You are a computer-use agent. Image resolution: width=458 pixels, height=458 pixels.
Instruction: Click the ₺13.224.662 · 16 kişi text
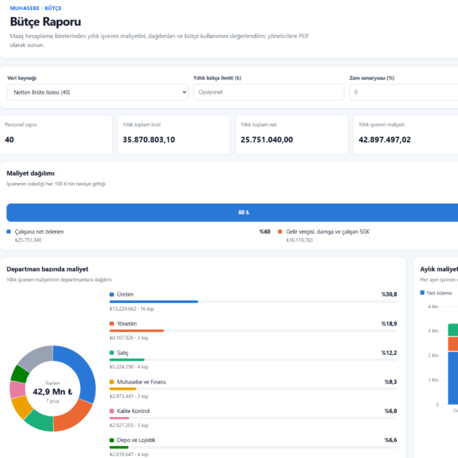(132, 309)
